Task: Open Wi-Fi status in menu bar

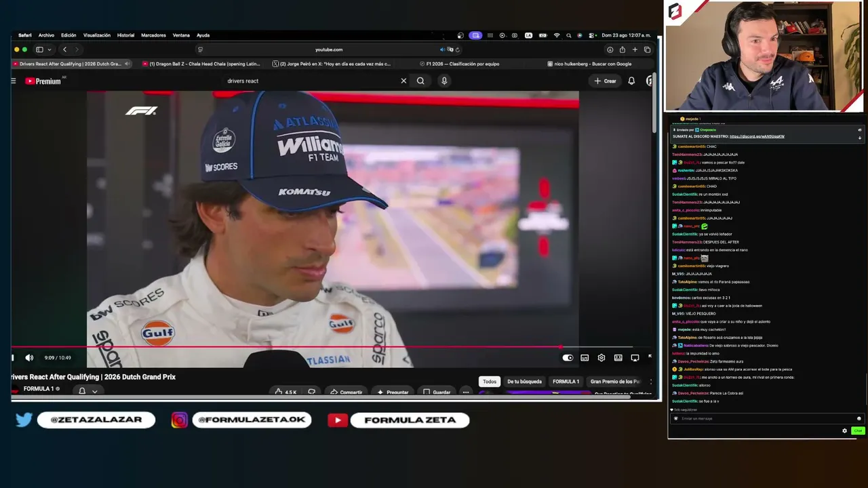Action: pos(557,35)
